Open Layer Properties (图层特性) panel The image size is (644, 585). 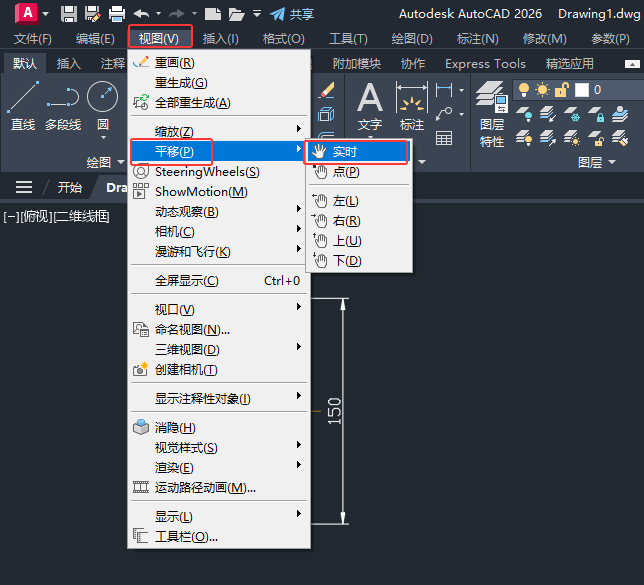point(492,113)
